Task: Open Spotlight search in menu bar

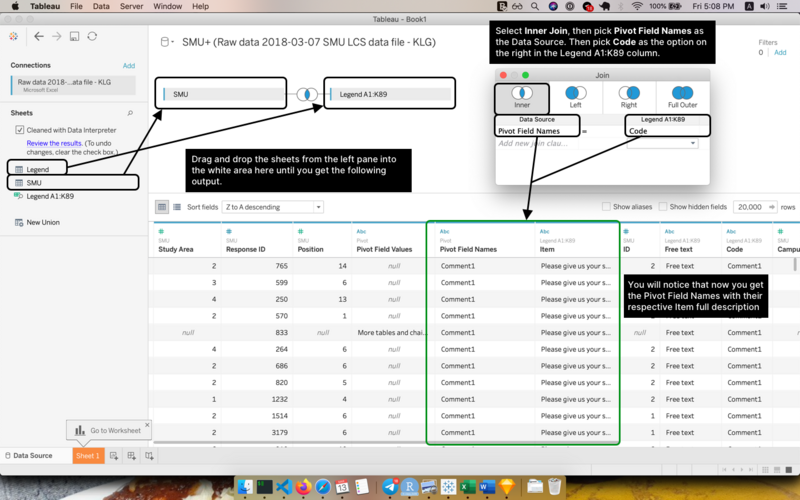Action: (535, 6)
